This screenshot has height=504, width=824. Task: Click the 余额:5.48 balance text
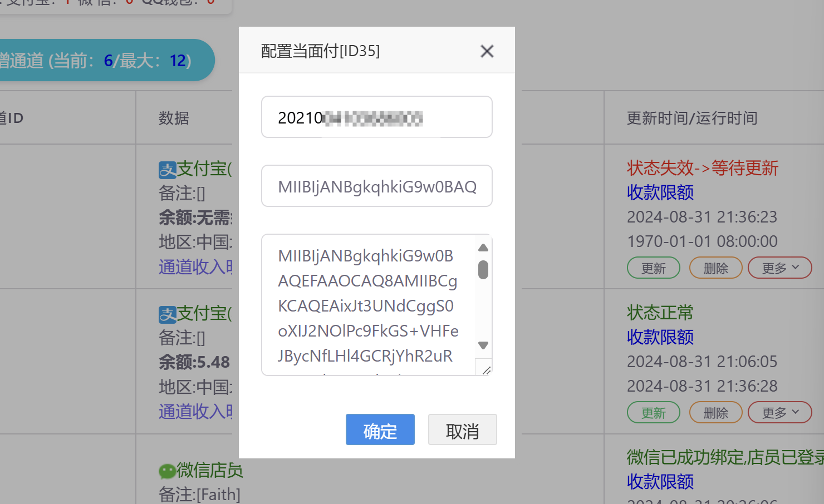pos(194,362)
